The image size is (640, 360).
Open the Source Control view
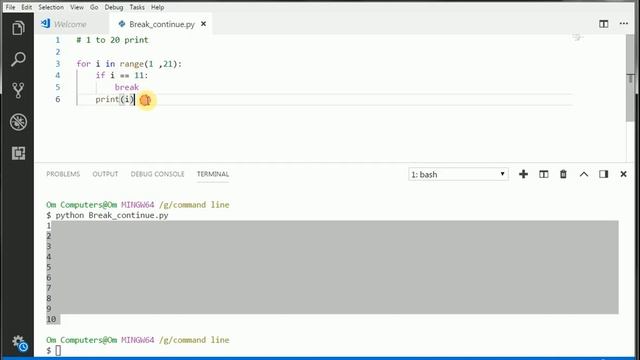(x=18, y=91)
